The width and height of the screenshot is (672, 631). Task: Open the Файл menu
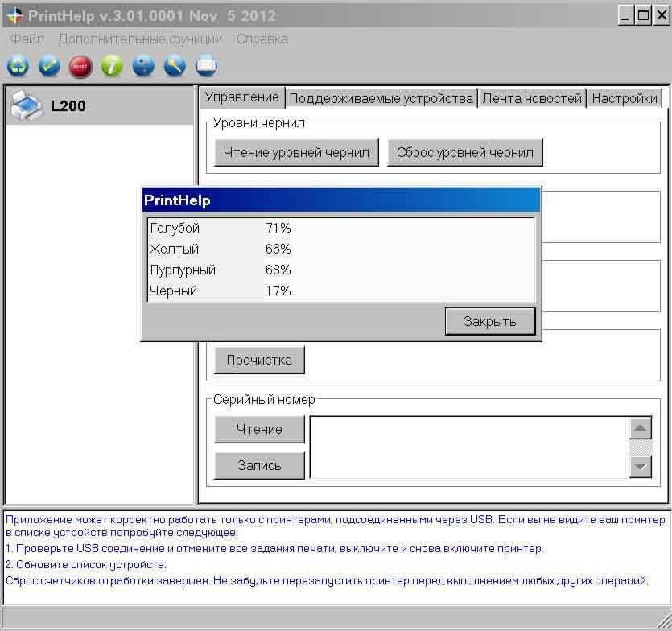point(27,39)
